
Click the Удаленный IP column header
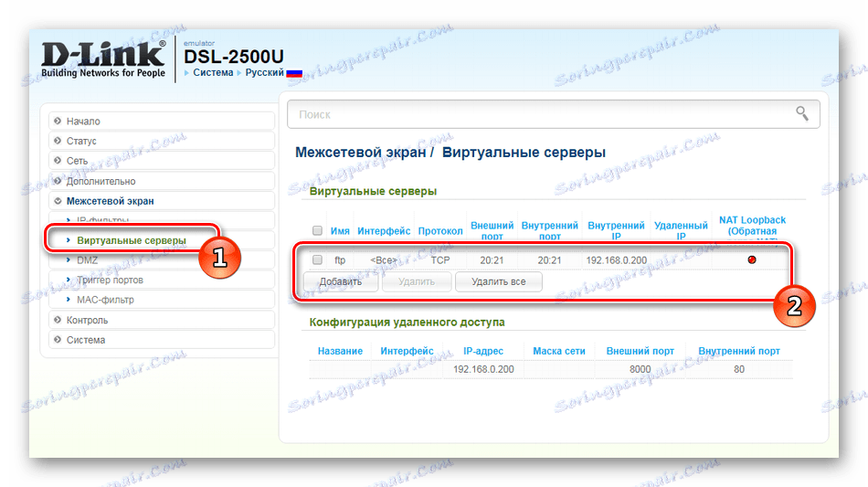coord(681,231)
